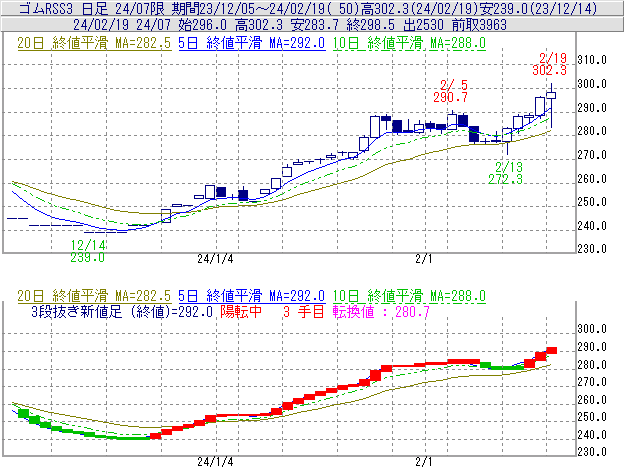Click the lower chart 2/1 date label
Screen dimensions: 624x475
(x=424, y=462)
